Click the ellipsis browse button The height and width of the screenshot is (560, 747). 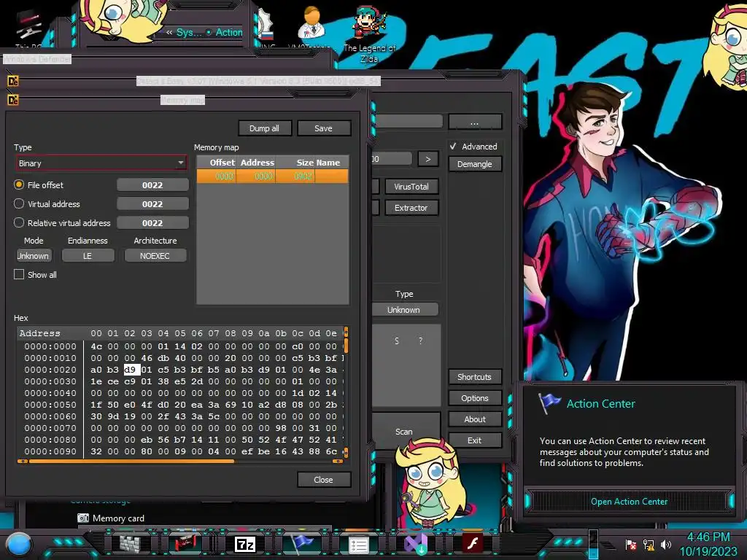[474, 122]
